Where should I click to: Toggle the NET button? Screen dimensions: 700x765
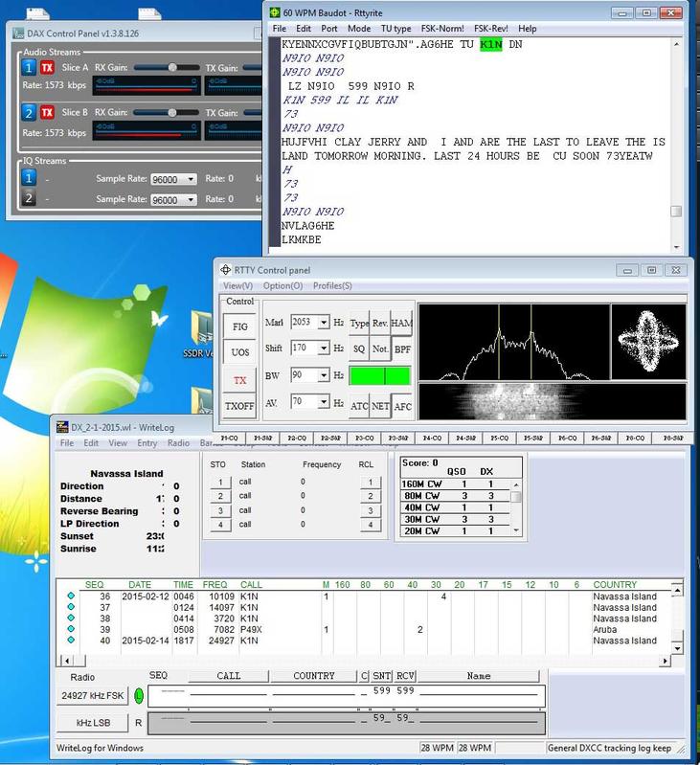tap(380, 406)
